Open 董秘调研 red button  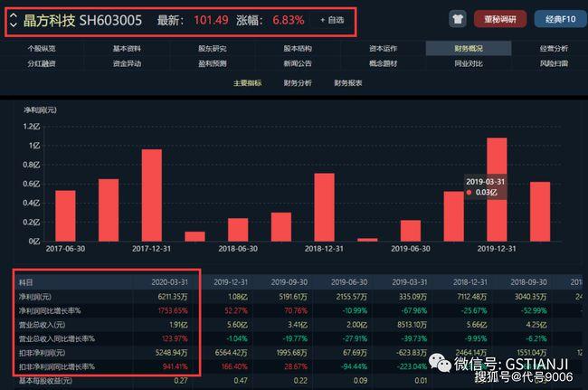coord(500,19)
